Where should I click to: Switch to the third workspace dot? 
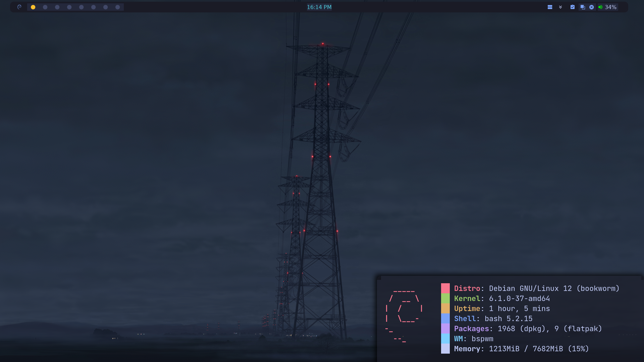click(x=57, y=7)
